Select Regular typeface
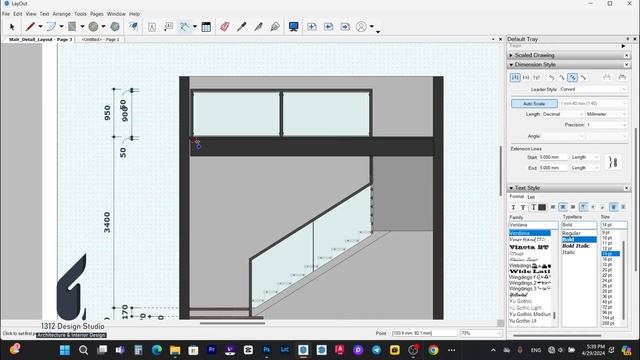 (x=571, y=233)
